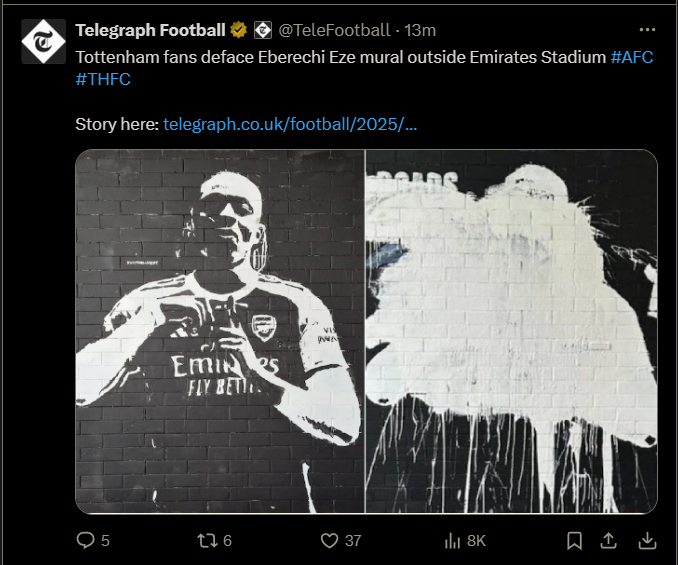Bookmark this Telegraph Football tweet
The image size is (678, 565).
574,541
